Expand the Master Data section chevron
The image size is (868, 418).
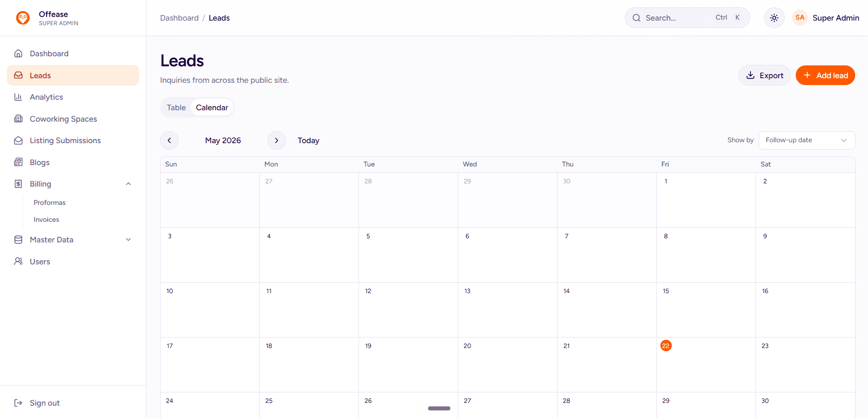129,240
